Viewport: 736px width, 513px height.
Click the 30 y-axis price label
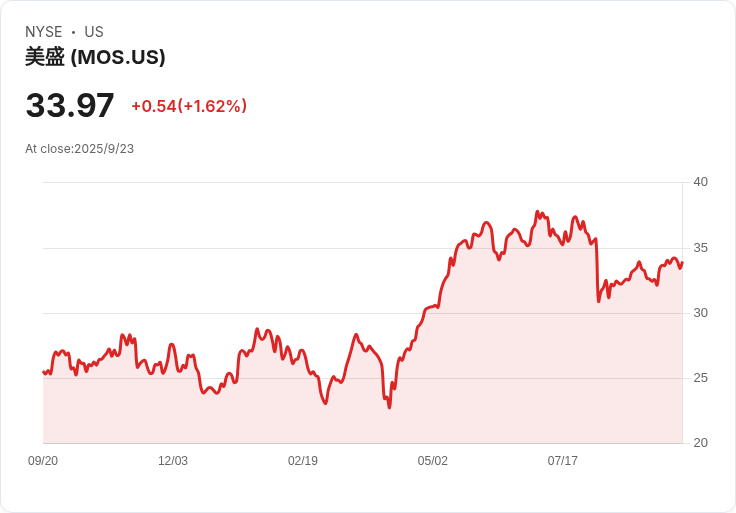[701, 313]
